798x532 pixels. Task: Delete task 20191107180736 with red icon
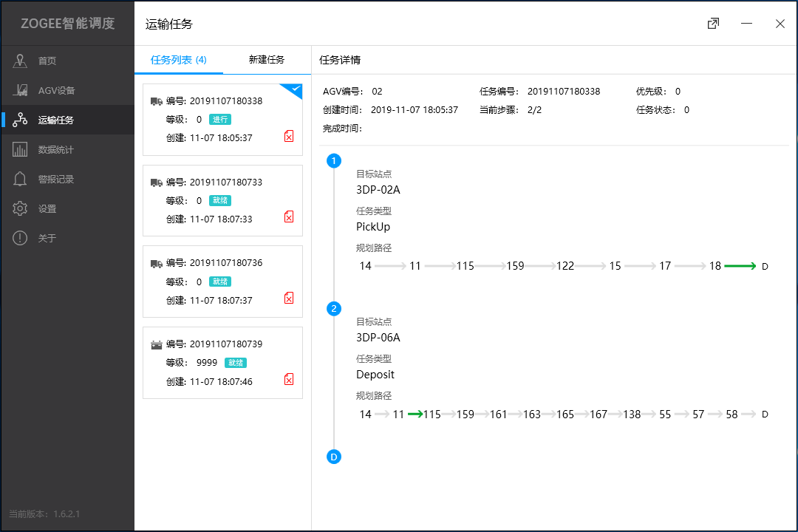tap(289, 298)
